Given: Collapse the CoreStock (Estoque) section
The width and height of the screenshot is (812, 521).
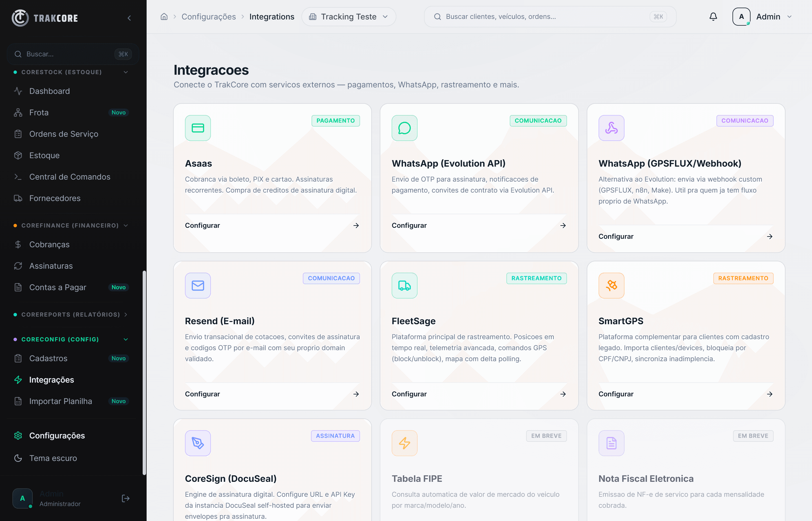Looking at the screenshot, I should (71, 72).
